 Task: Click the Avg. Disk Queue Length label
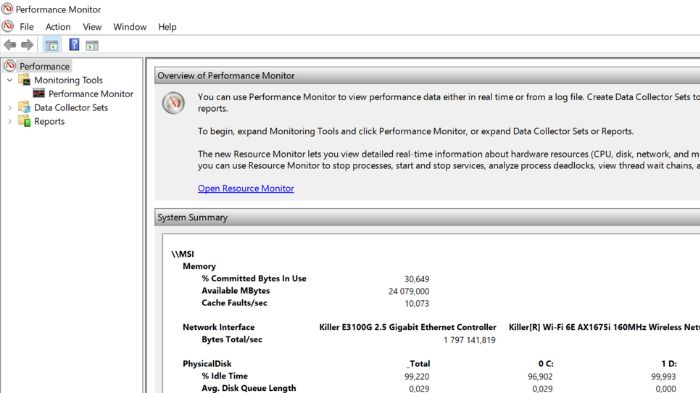pos(249,388)
